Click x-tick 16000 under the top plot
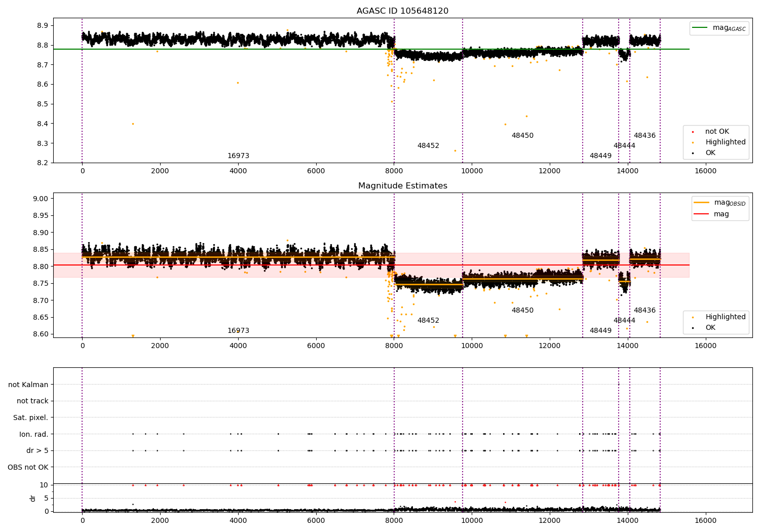760x532 pixels. (706, 171)
